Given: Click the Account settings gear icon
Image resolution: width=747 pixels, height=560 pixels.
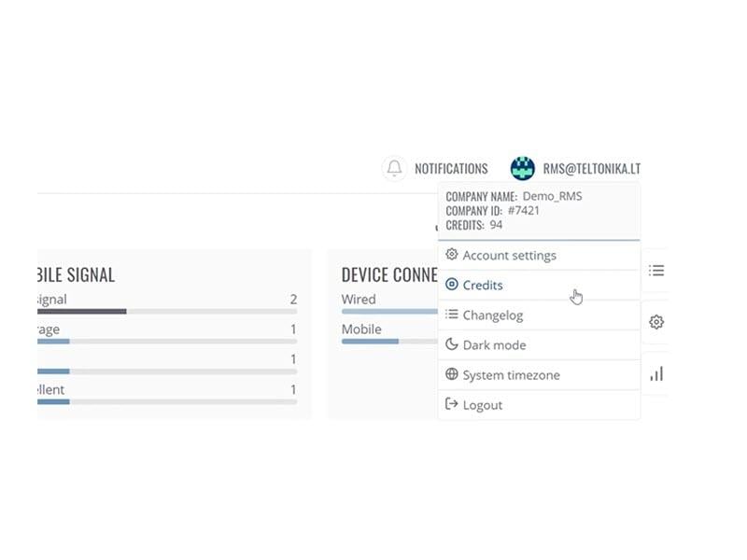Looking at the screenshot, I should (452, 254).
